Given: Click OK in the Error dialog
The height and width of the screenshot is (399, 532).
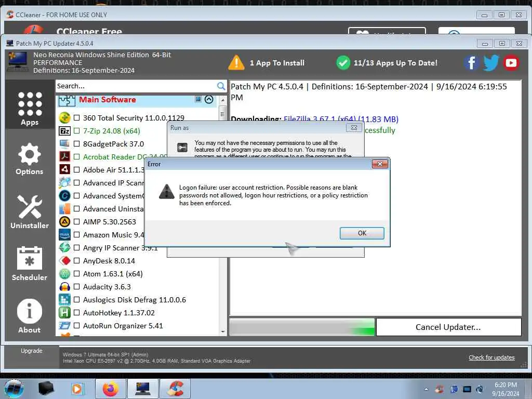Looking at the screenshot, I should 362,233.
